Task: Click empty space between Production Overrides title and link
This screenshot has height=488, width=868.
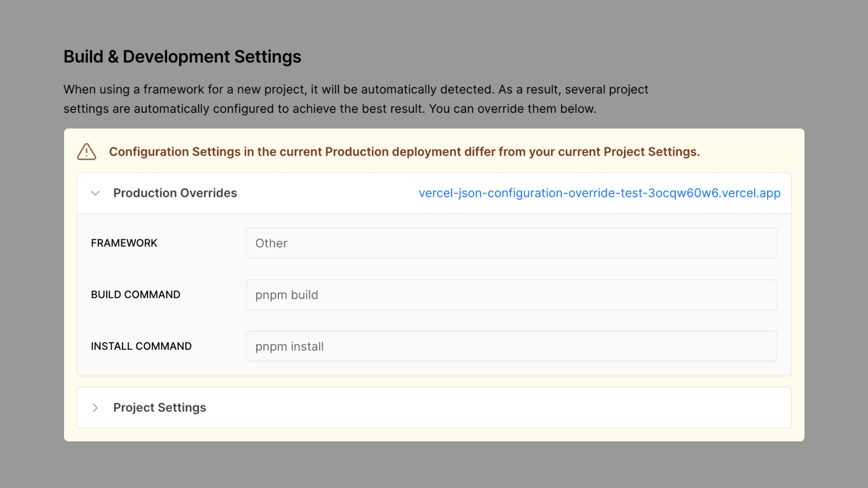Action: (x=325, y=193)
